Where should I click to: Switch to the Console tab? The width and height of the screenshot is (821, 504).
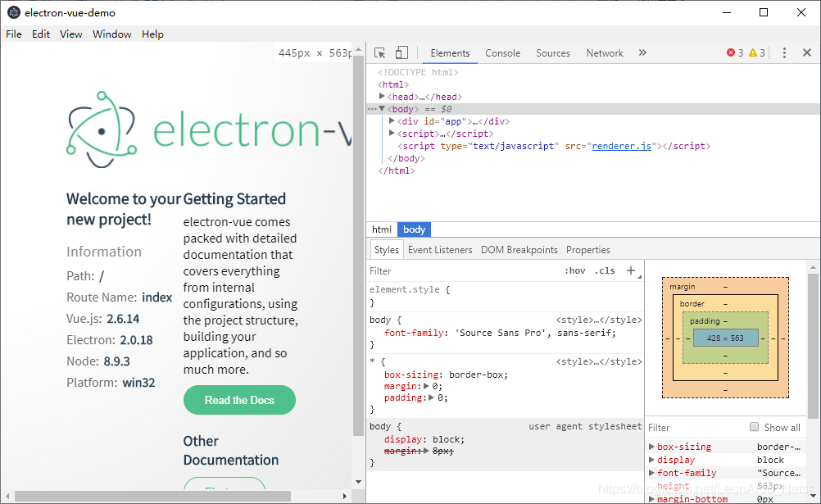coord(502,53)
